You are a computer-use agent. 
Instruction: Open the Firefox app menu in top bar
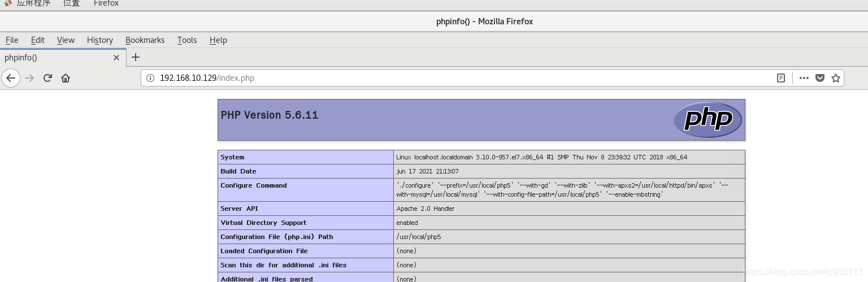pos(106,3)
